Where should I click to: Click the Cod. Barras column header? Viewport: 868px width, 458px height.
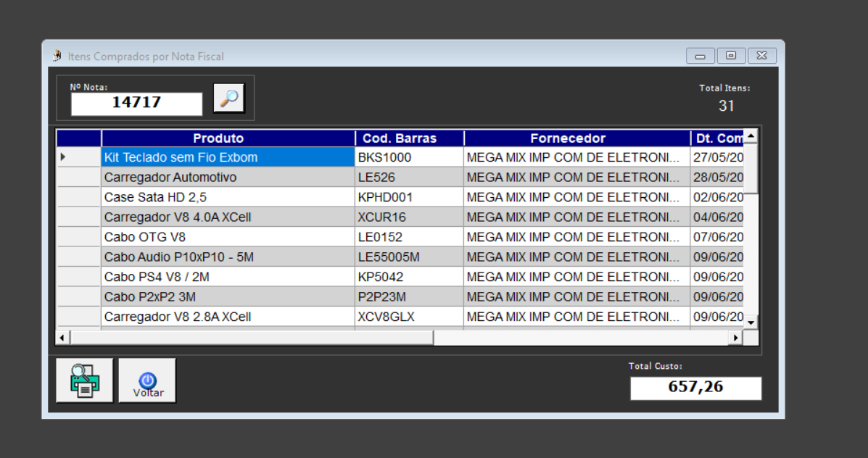(409, 138)
